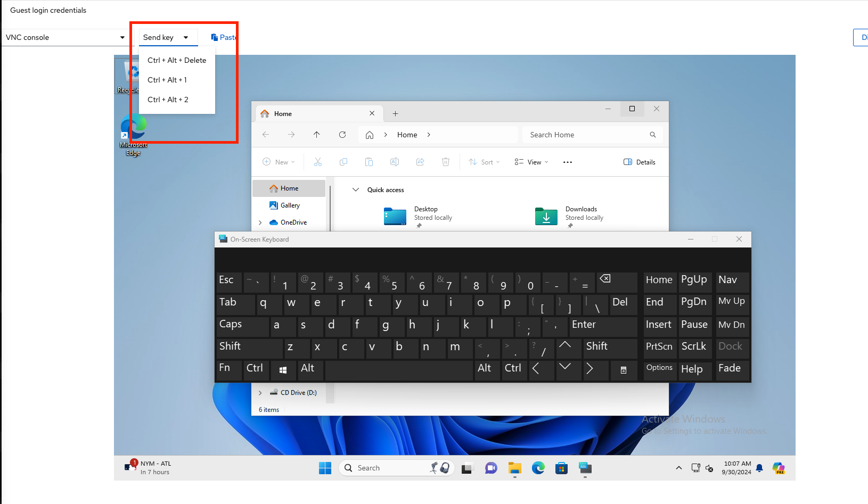Open the Sort dropdown in Explorer

[484, 162]
